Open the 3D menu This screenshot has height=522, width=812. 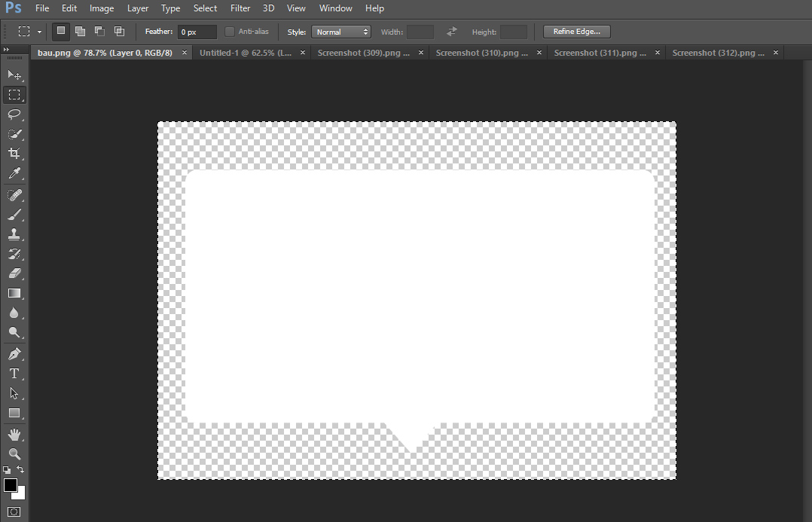tap(268, 8)
